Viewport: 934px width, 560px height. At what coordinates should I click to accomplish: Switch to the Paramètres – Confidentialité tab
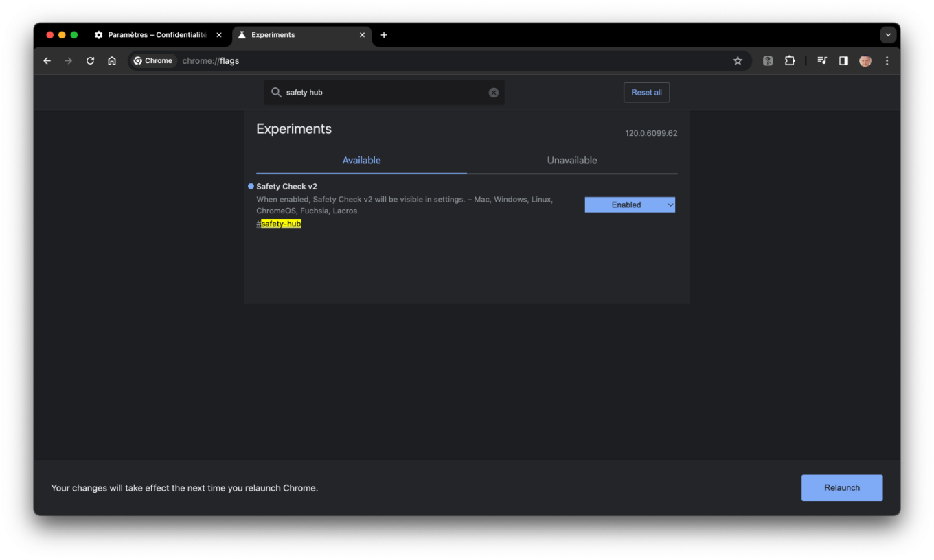(x=158, y=35)
